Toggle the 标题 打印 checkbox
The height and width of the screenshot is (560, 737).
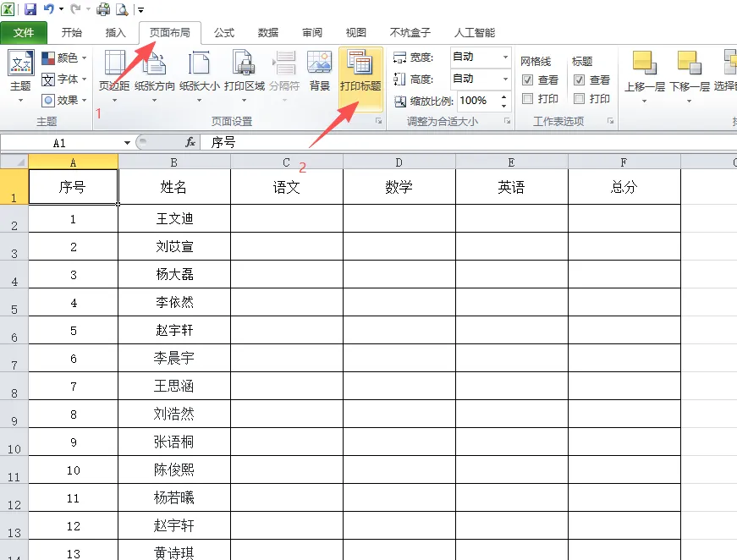[579, 99]
